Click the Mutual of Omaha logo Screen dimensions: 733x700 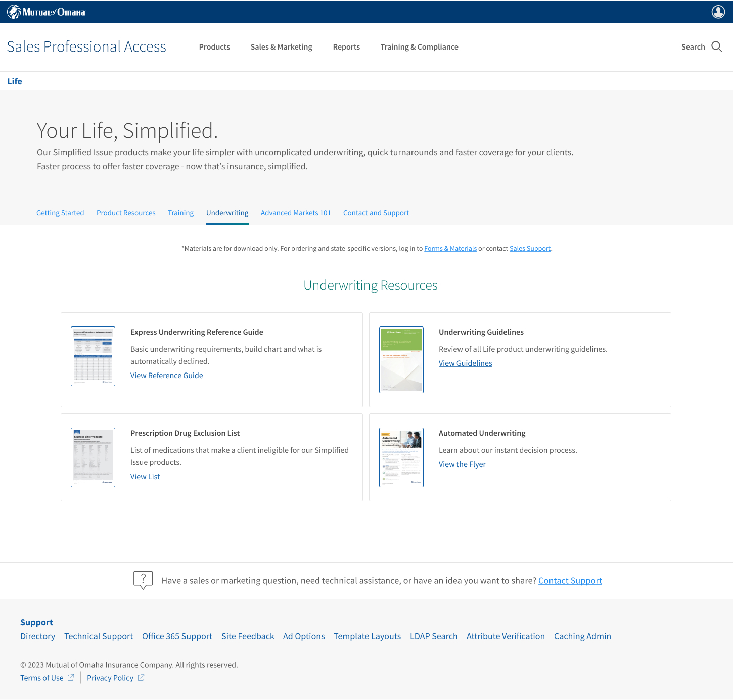46,12
